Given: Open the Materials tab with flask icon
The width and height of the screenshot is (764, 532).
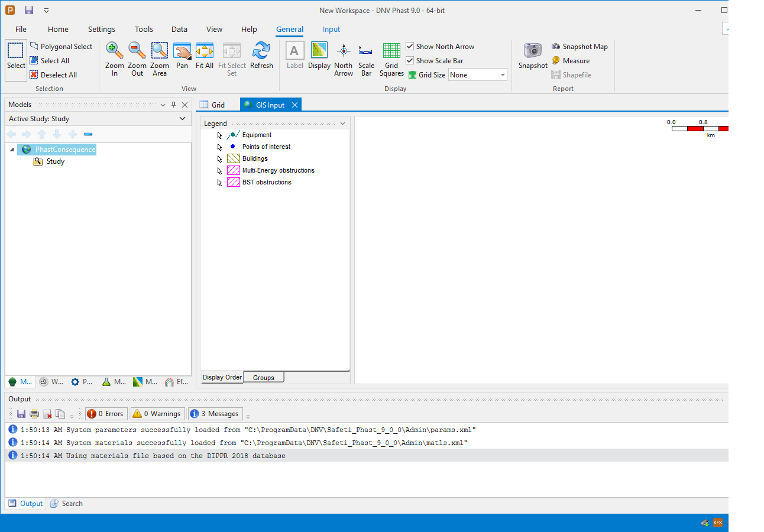Looking at the screenshot, I should 114,382.
